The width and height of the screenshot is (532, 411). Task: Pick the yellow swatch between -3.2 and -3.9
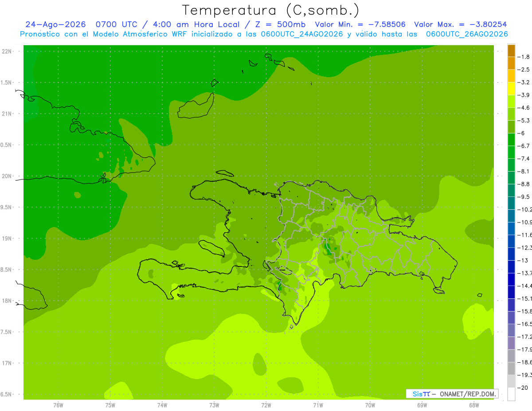(x=511, y=89)
